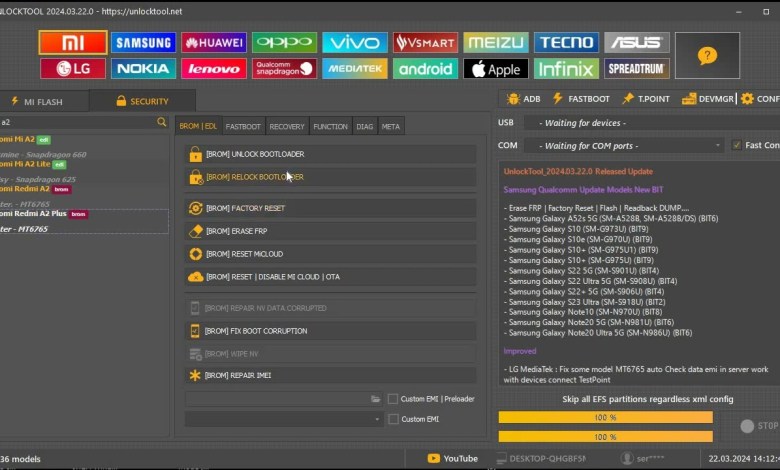Select the Apple brand logo
This screenshot has height=470, width=780.
[496, 69]
